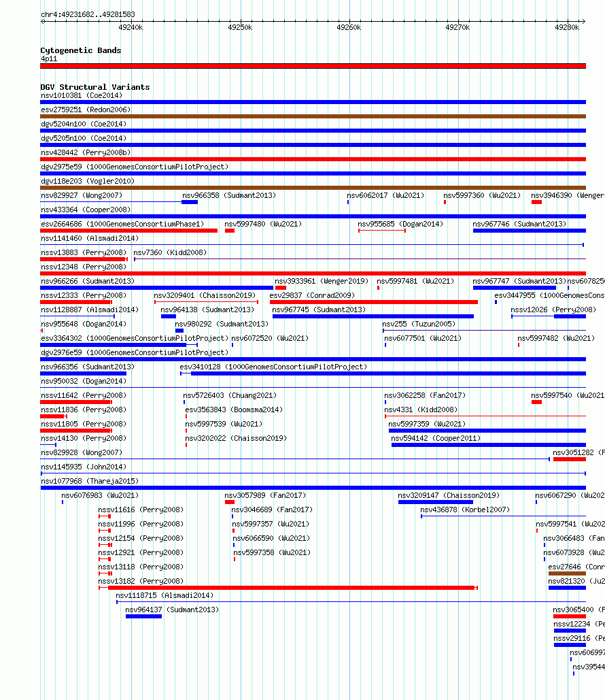Click the dgv118e203 (Vogler2010) label

tap(88, 181)
